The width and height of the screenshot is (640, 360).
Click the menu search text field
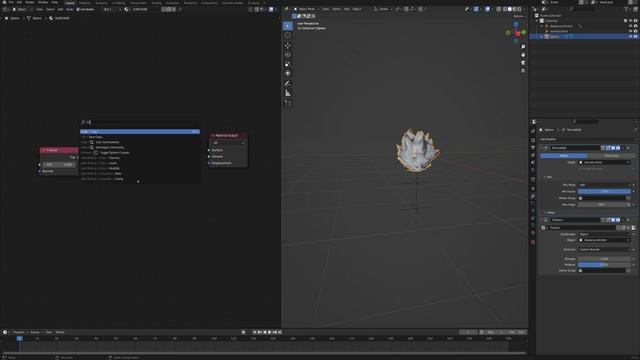click(x=140, y=122)
